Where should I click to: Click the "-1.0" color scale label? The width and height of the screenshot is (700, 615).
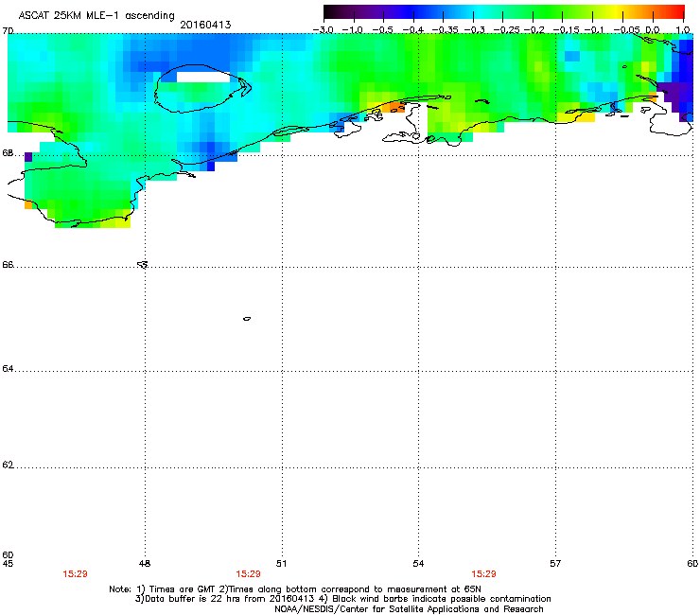pos(353,30)
